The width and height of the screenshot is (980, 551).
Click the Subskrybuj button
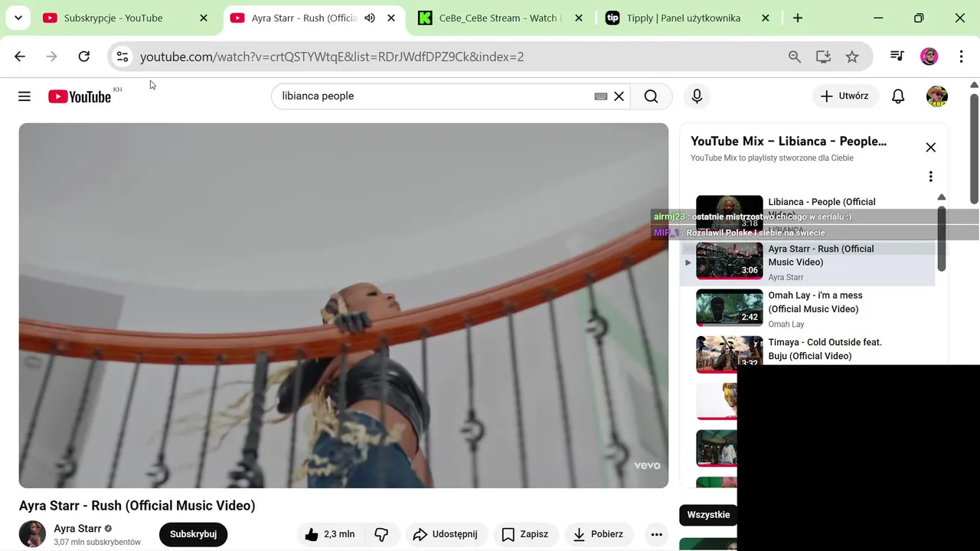pyautogui.click(x=194, y=534)
